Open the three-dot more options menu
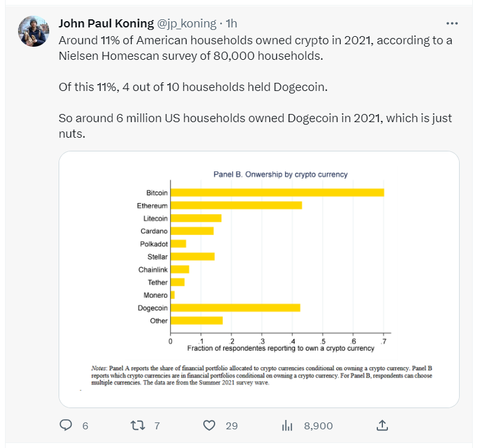 pos(453,23)
